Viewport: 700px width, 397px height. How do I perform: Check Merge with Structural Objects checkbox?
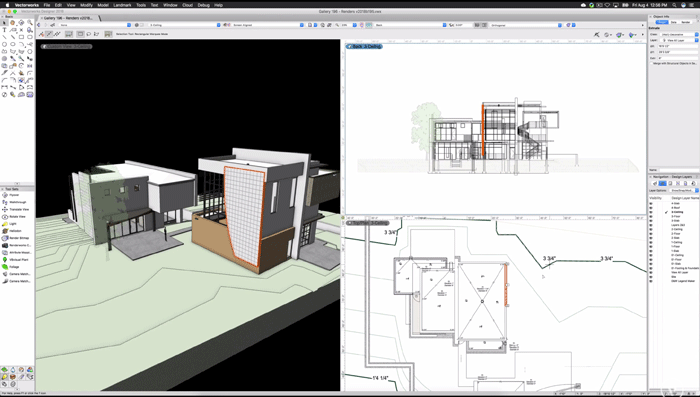pyautogui.click(x=651, y=63)
